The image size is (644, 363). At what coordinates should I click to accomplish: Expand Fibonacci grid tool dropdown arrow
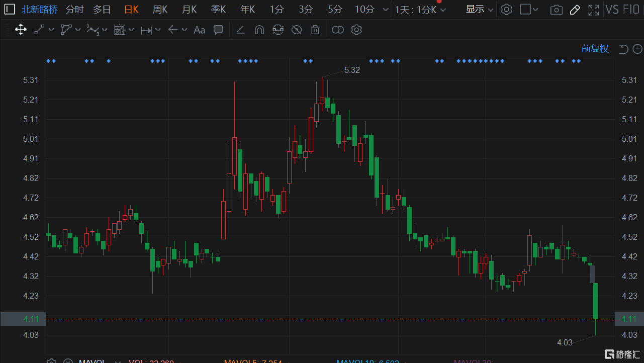[131, 30]
